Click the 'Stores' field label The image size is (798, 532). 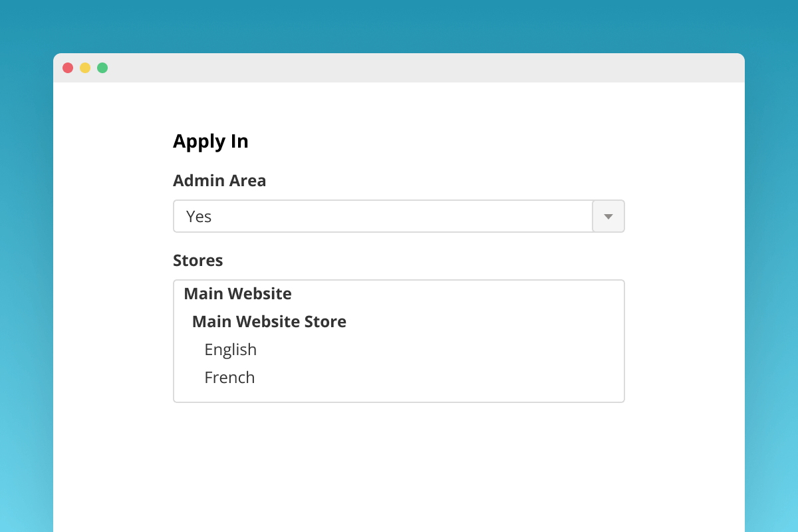click(198, 261)
